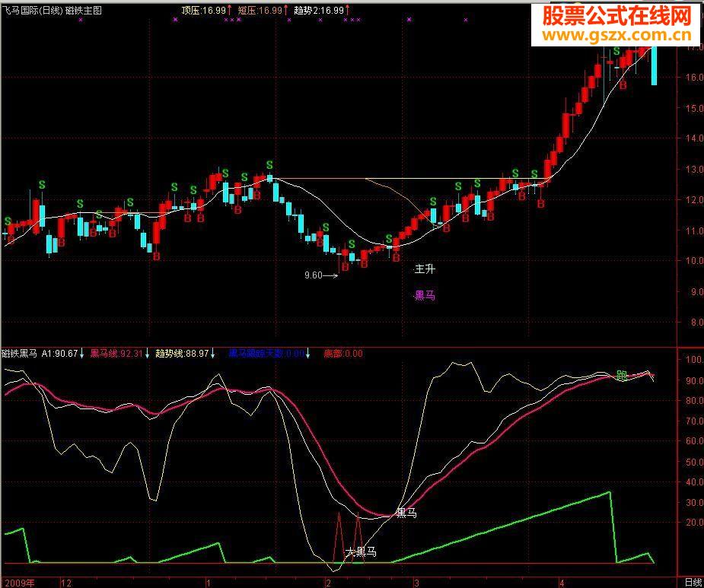The image size is (704, 588).
Task: Click the 底部:0.00 value
Action: click(x=343, y=353)
